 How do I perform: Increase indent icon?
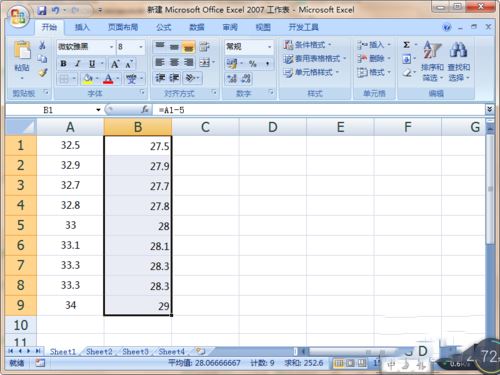(174, 78)
